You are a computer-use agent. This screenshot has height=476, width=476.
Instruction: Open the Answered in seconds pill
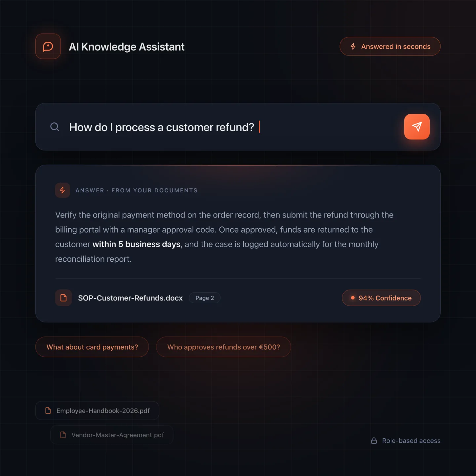(390, 46)
